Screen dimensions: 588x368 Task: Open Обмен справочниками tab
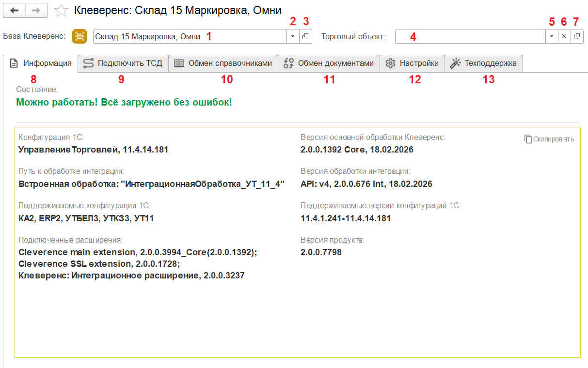tap(223, 63)
